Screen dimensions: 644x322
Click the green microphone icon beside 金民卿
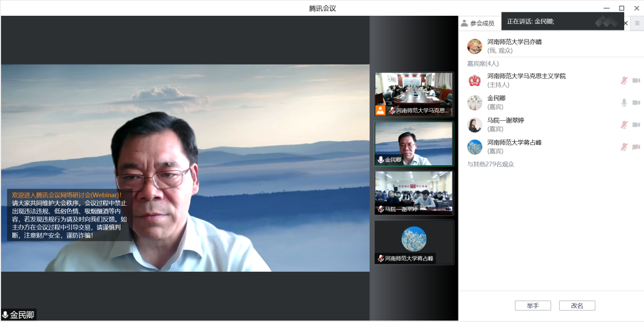point(624,103)
